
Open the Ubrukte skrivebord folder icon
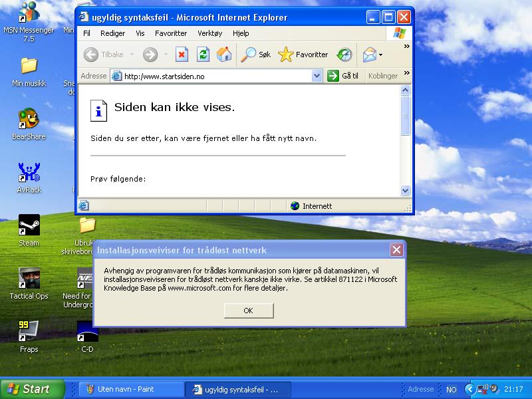[87, 225]
